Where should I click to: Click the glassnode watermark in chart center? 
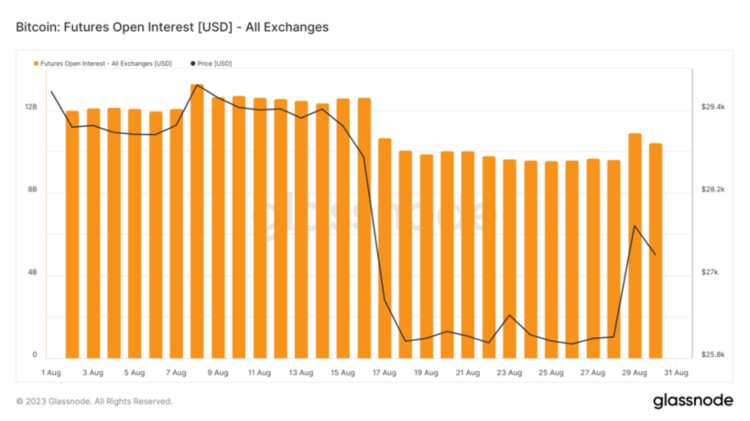pos(379,213)
